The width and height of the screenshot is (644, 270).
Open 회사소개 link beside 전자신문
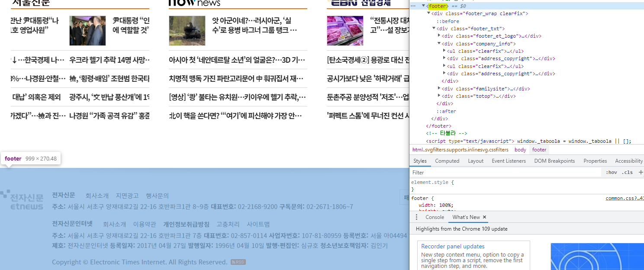[x=97, y=196]
